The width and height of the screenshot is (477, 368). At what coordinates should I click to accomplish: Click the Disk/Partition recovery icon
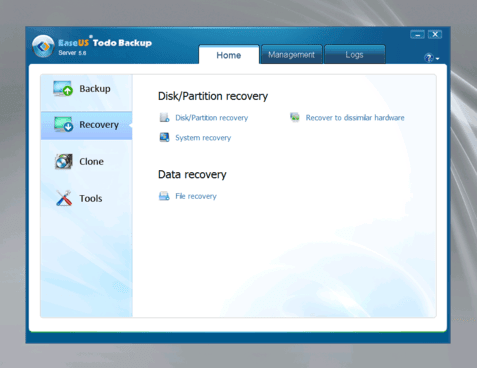164,117
